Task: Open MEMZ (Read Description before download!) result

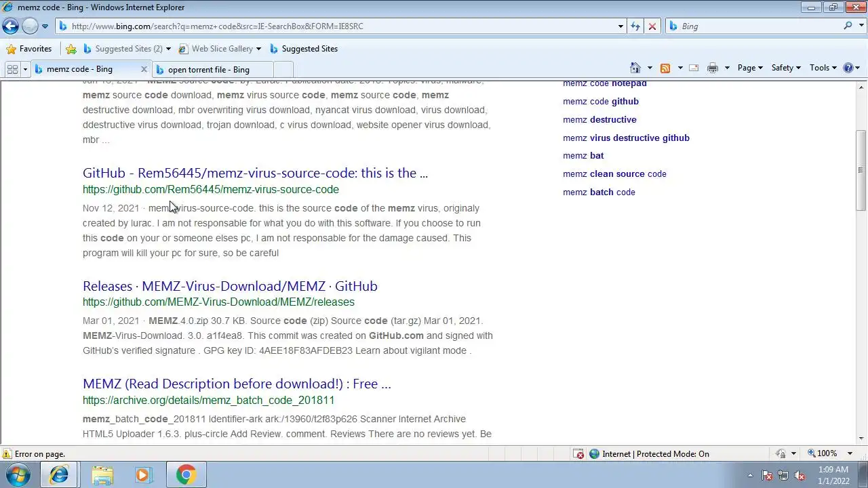Action: [x=237, y=384]
